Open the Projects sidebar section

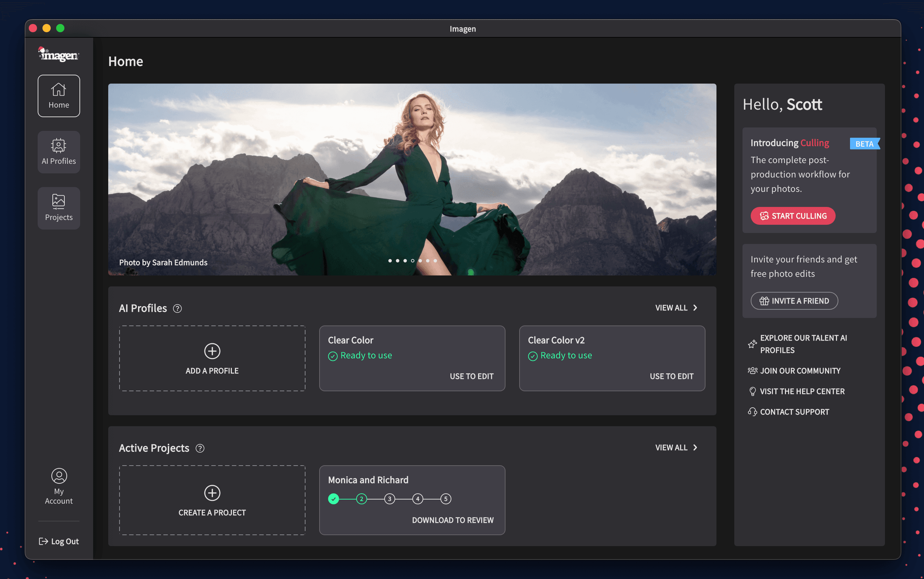[59, 208]
